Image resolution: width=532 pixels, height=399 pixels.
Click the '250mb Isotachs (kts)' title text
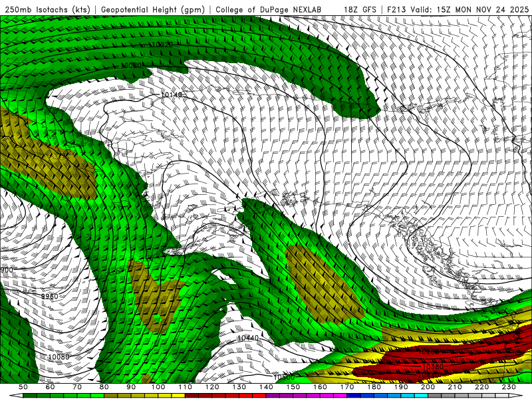(48, 10)
